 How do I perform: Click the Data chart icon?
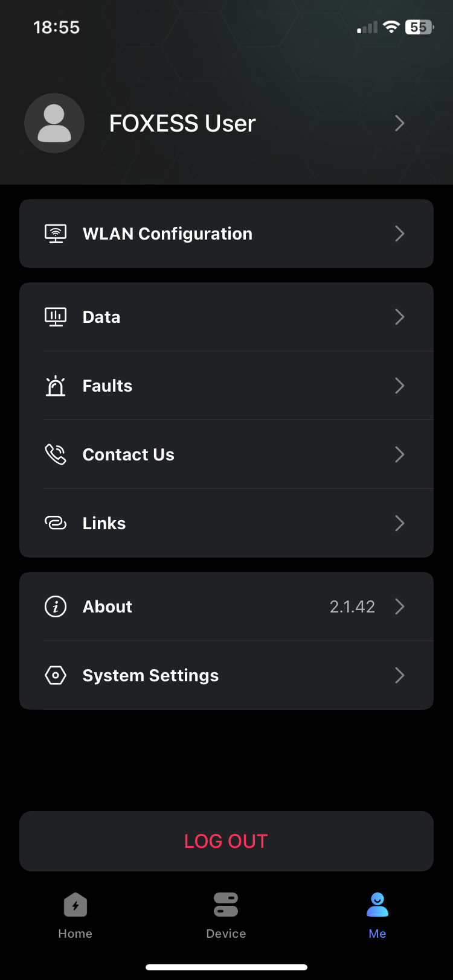(56, 317)
